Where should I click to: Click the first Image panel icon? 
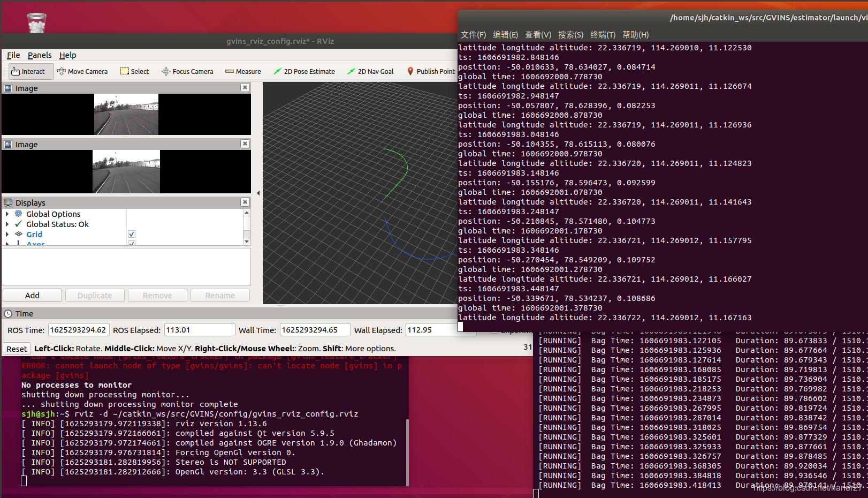pos(8,88)
